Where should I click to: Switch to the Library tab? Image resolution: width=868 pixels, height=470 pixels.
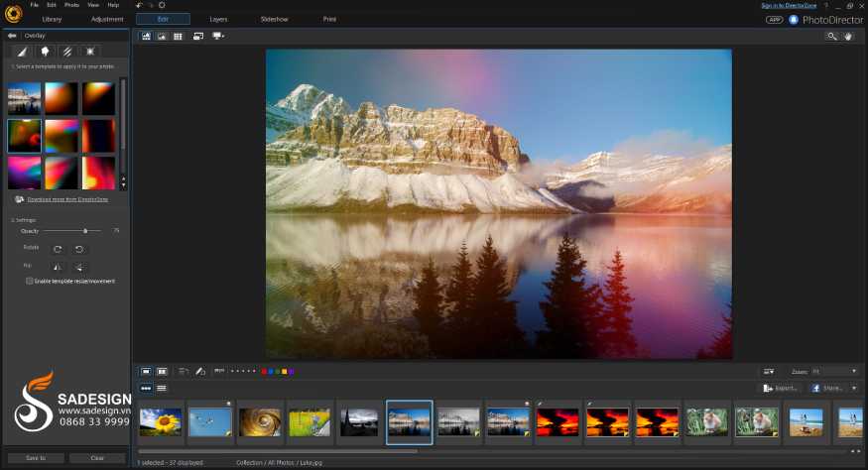pyautogui.click(x=52, y=20)
